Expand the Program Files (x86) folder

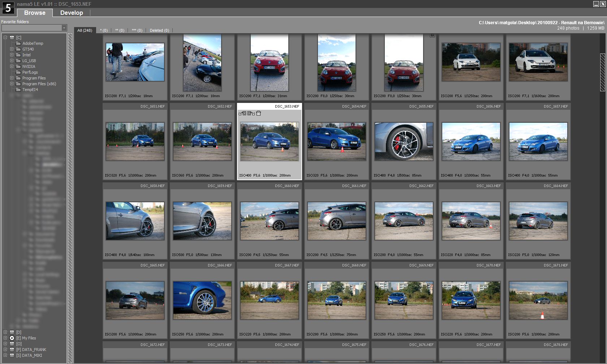point(12,83)
